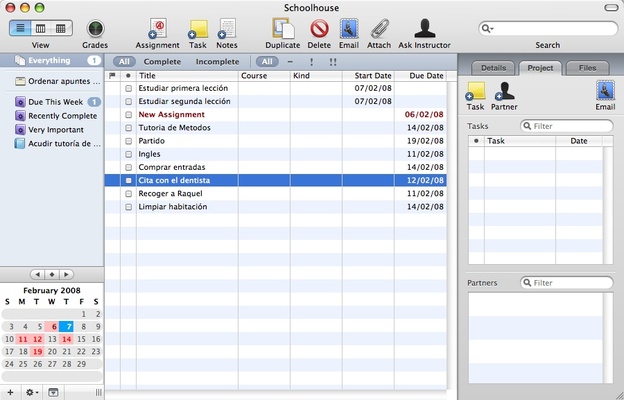Select February 19 in the calendar

pyautogui.click(x=37, y=352)
